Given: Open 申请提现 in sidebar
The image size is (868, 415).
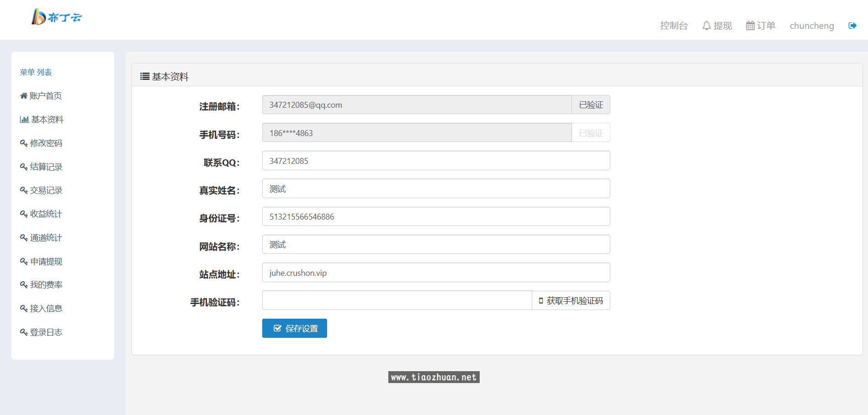Looking at the screenshot, I should pos(41,262).
